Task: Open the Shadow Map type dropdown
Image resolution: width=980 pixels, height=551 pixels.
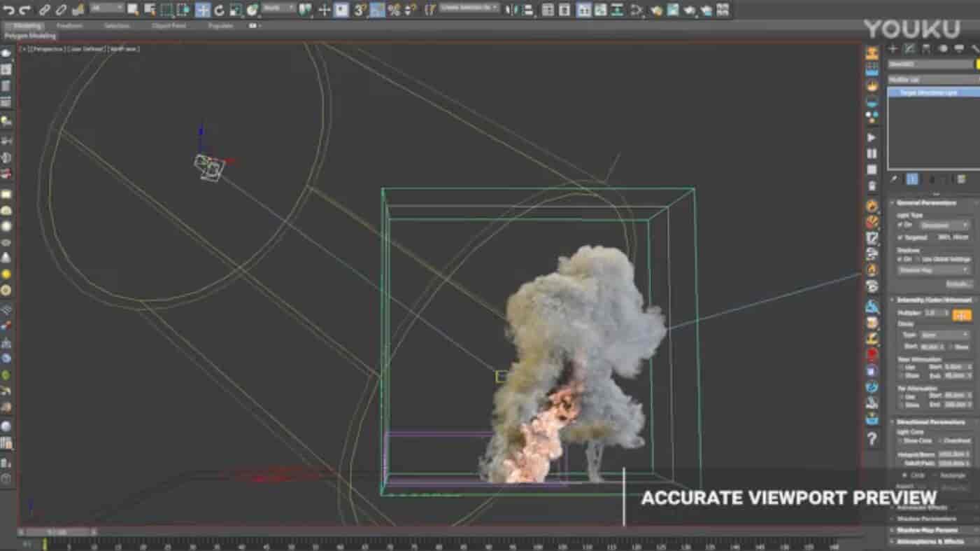Action: (934, 270)
